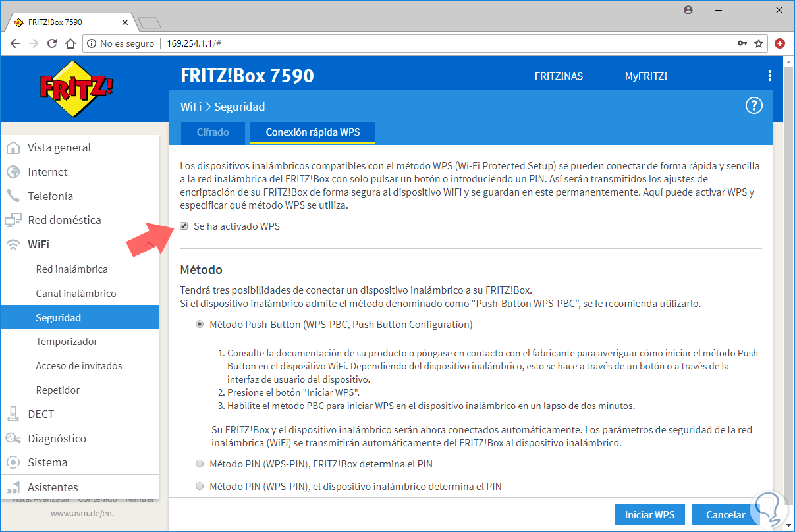
Task: Close the FRITZ!Box 7590 browser tab
Action: 126,22
